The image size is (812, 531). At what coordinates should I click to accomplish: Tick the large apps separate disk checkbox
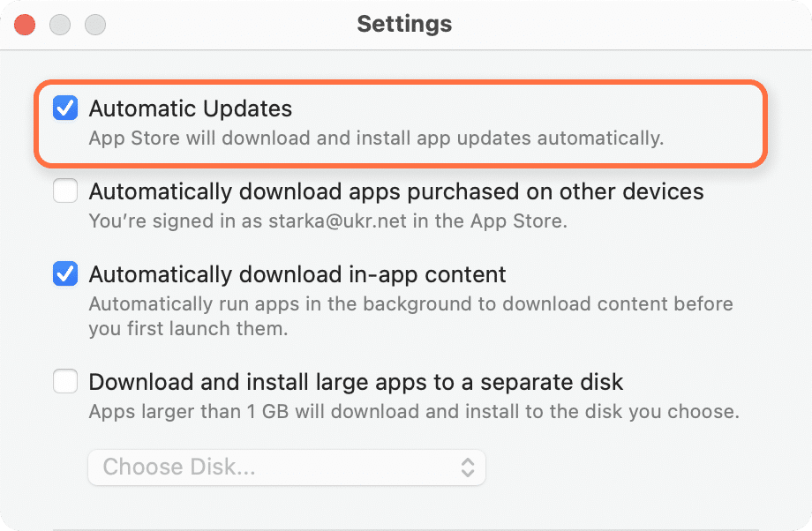[65, 382]
